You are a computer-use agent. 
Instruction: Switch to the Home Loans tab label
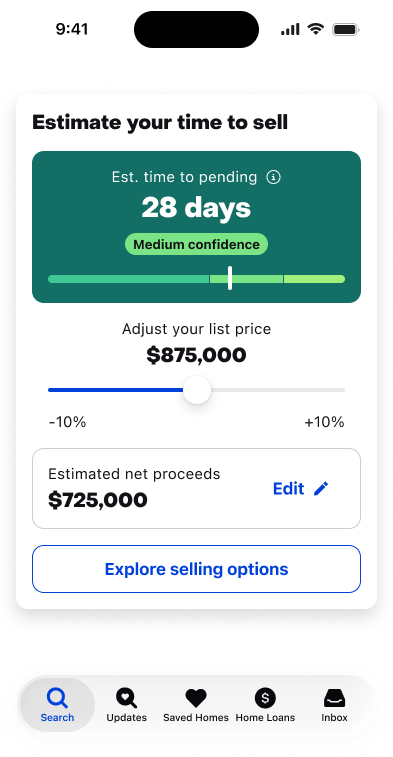265,718
